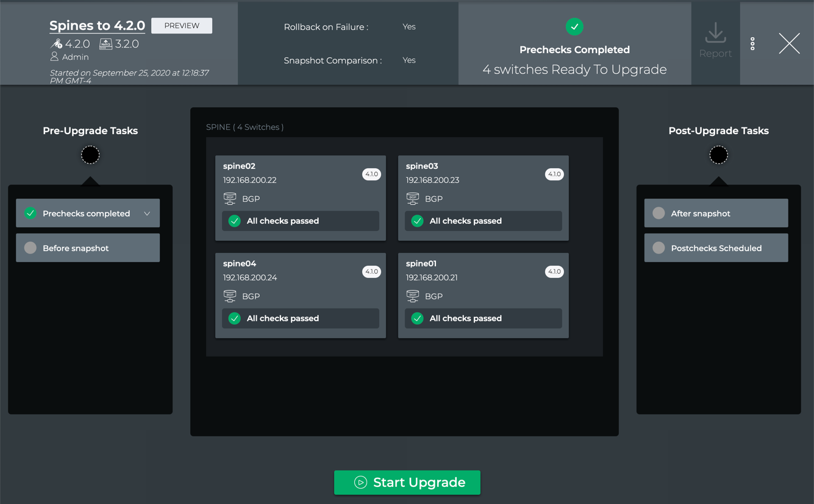The width and height of the screenshot is (814, 504).
Task: Click the BGP icon on spine03
Action: tap(413, 199)
